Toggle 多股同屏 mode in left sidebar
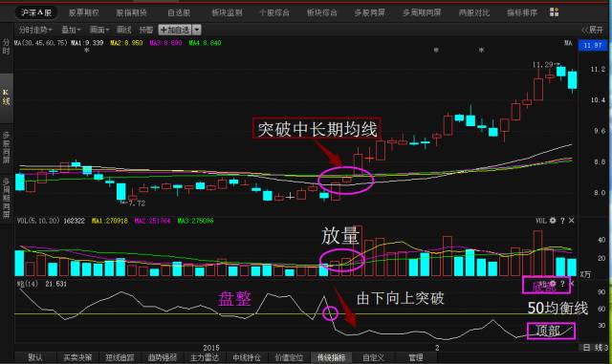 tap(6, 147)
